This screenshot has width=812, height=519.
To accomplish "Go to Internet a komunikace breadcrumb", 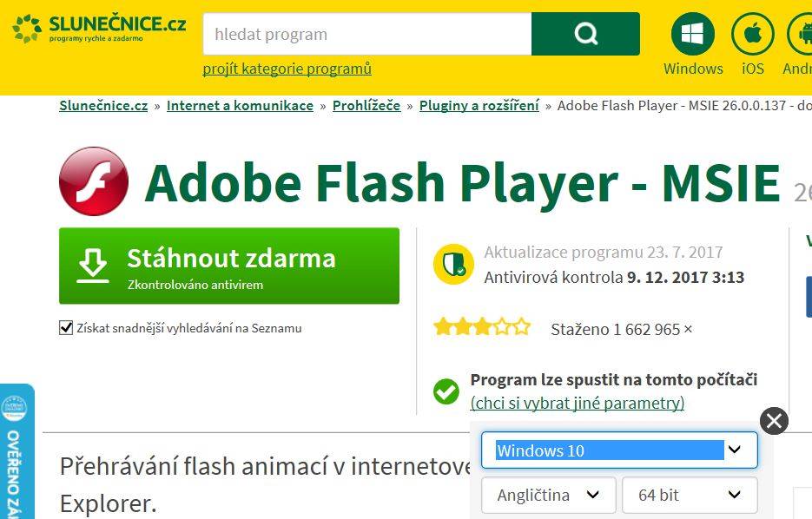I will coord(240,106).
